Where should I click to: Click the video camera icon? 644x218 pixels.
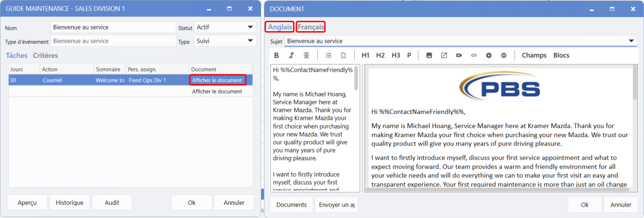[x=459, y=55]
